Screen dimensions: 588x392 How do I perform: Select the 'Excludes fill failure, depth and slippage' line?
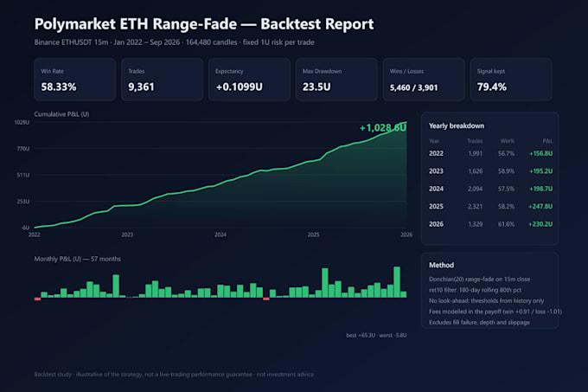point(480,322)
